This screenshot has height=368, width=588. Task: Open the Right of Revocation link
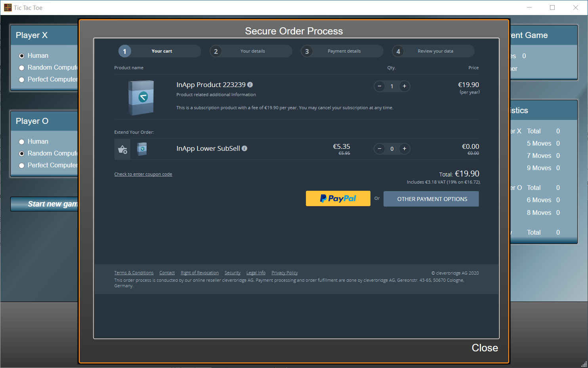point(200,273)
